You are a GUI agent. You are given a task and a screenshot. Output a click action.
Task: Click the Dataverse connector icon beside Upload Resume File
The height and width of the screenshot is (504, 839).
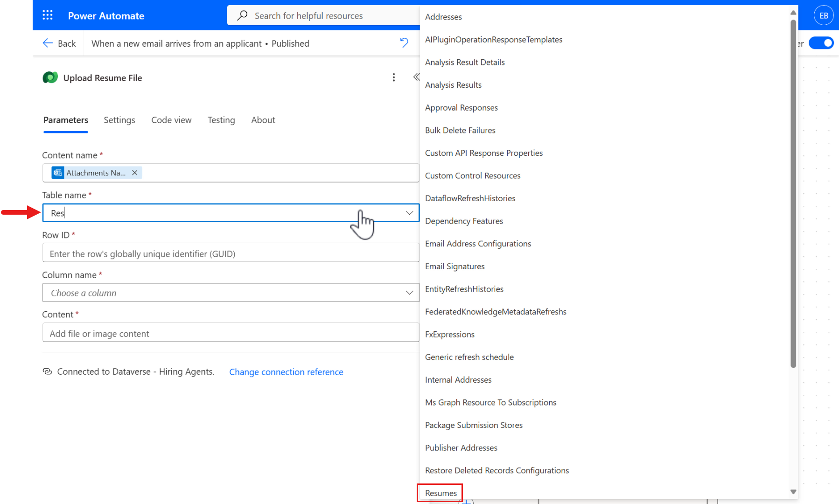click(50, 77)
